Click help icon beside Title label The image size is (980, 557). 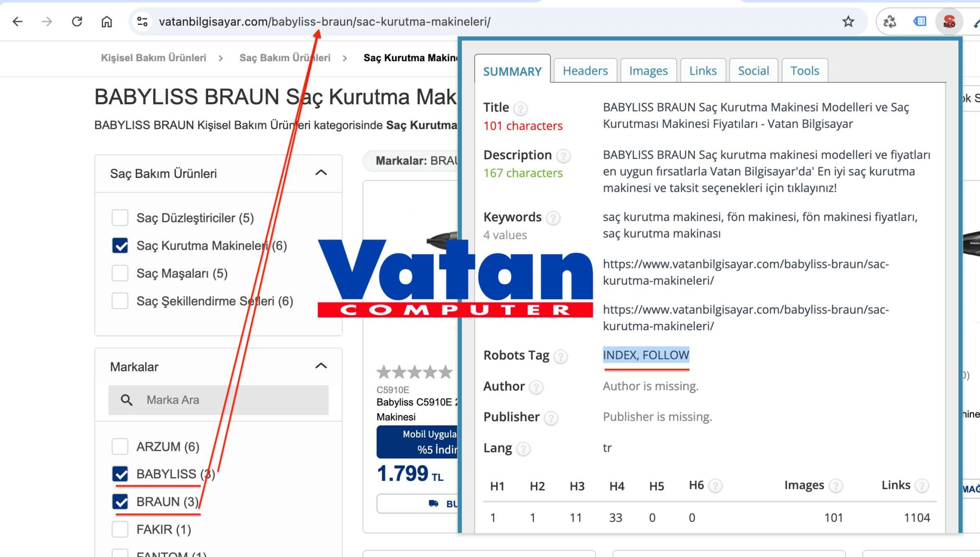[x=520, y=109]
